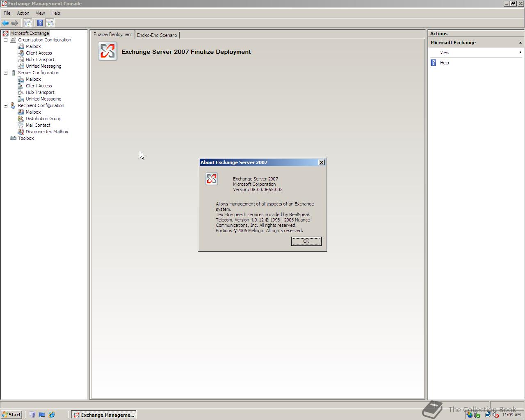Click the Version 08.00.0665.002 text
The height and width of the screenshot is (420, 525).
click(258, 189)
